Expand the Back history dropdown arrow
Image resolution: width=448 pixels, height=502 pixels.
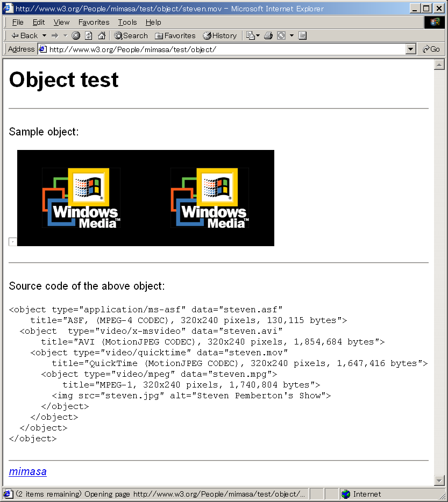pos(44,35)
